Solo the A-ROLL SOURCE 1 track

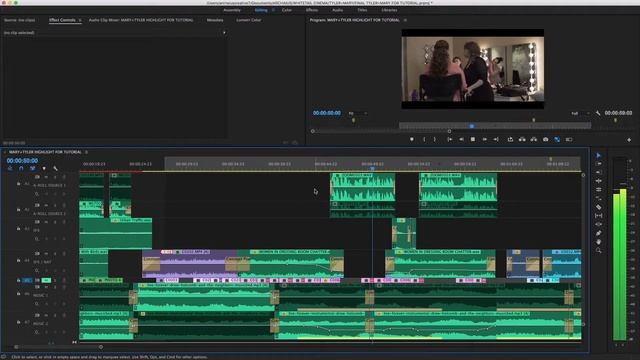(55, 177)
